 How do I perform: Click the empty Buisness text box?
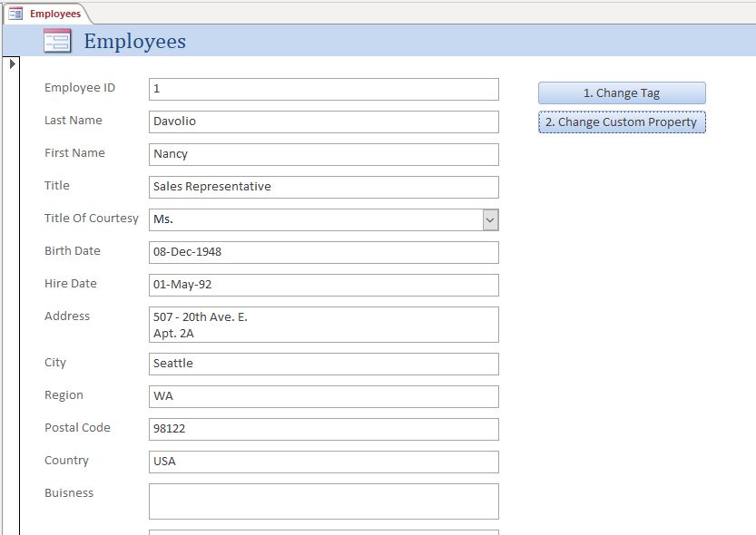click(x=323, y=501)
